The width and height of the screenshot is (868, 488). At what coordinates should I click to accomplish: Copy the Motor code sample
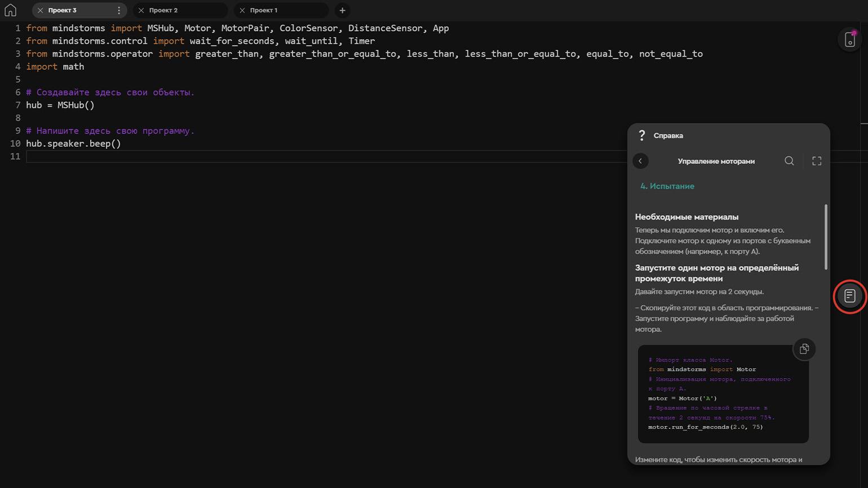pos(804,349)
